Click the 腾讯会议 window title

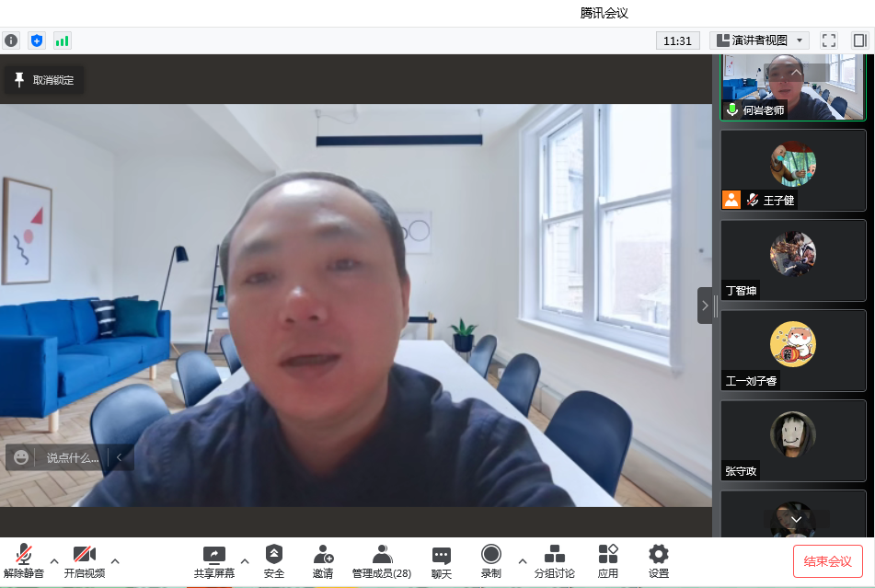[604, 13]
